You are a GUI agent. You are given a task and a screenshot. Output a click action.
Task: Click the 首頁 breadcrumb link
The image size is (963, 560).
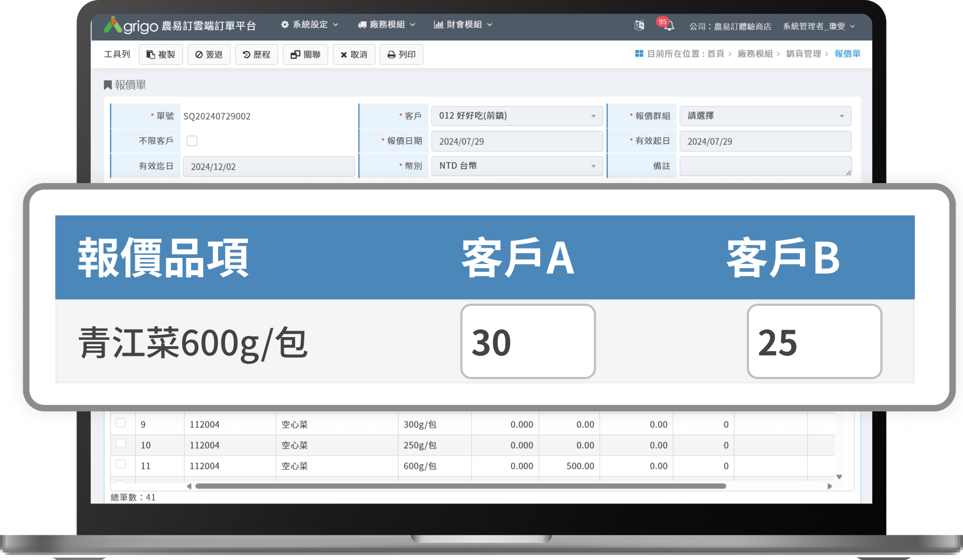point(715,54)
